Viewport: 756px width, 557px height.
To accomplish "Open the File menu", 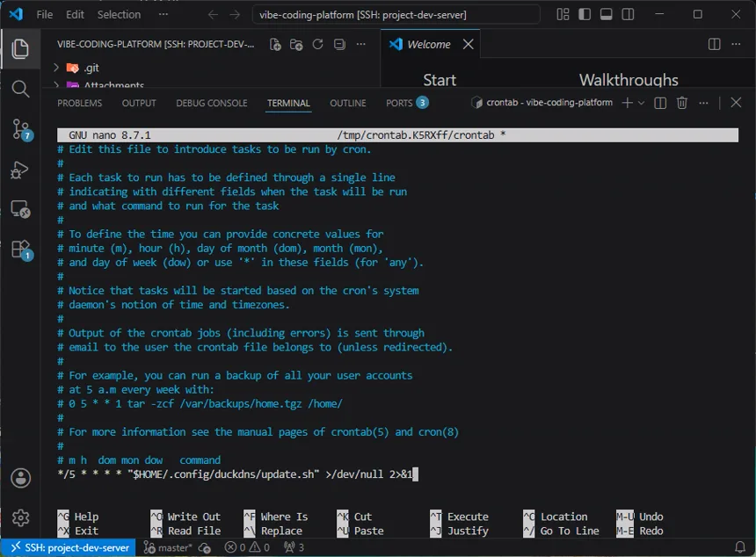I will 44,14.
